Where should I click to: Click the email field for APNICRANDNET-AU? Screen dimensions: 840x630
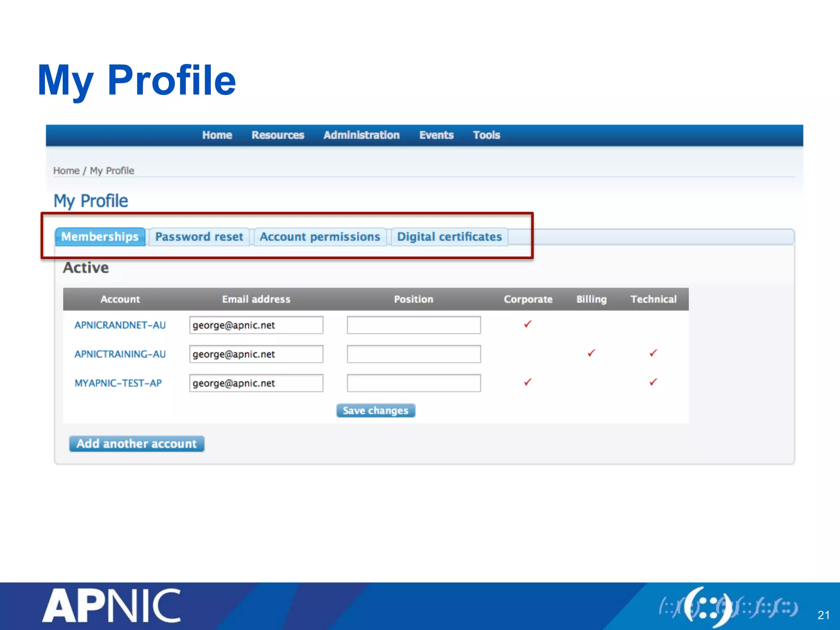256,325
